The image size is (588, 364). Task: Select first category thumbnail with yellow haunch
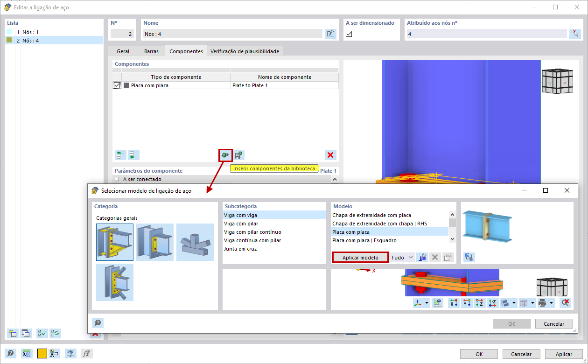115,242
